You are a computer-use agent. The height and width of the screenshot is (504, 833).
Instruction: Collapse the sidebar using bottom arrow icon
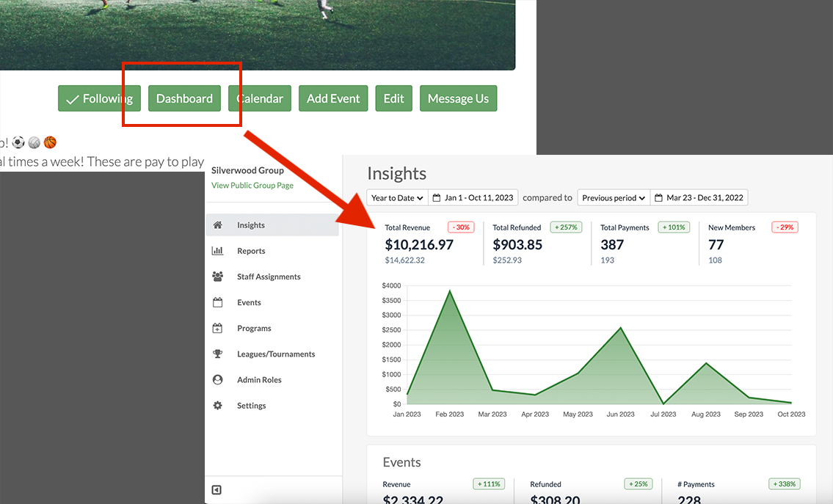217,490
